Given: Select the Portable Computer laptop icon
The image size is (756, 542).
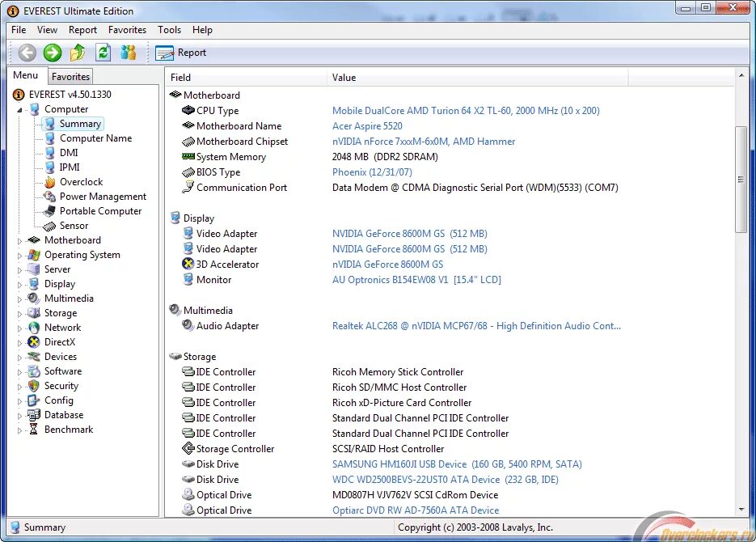Looking at the screenshot, I should click(49, 210).
